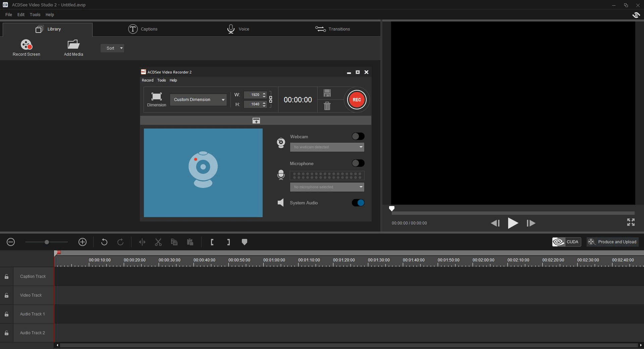Image resolution: width=644 pixels, height=349 pixels.
Task: Click the Split clip icon
Action: [142, 242]
